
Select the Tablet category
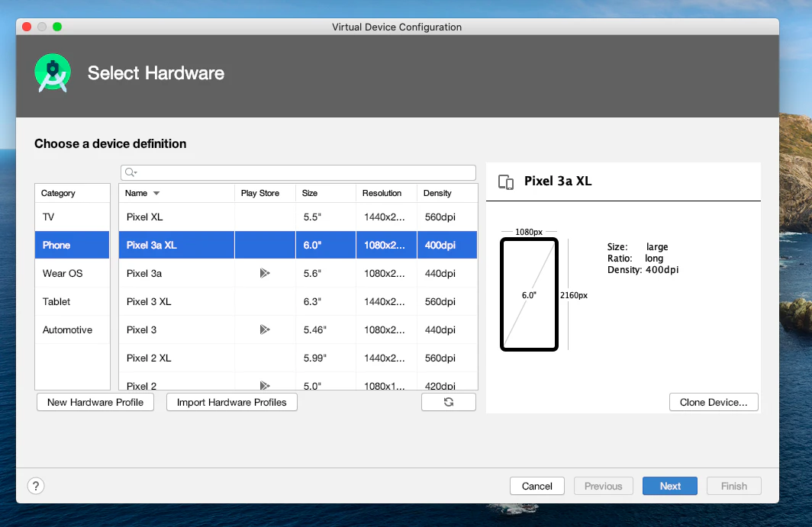(72, 301)
